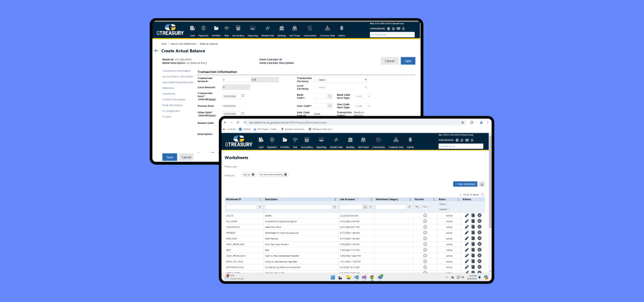Open the Transaction Currency dropdown
Screen dimensions: 644x302
(340, 80)
